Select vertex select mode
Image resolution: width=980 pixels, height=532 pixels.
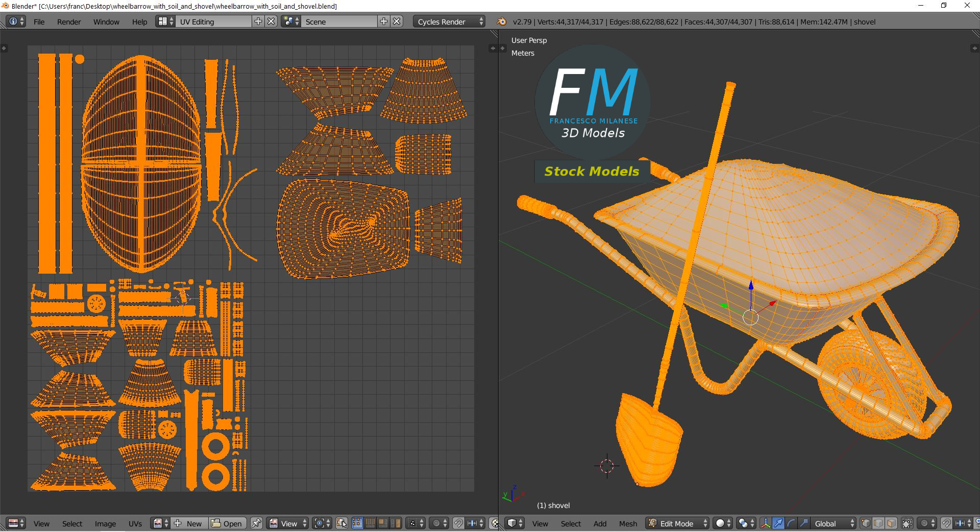pos(866,523)
